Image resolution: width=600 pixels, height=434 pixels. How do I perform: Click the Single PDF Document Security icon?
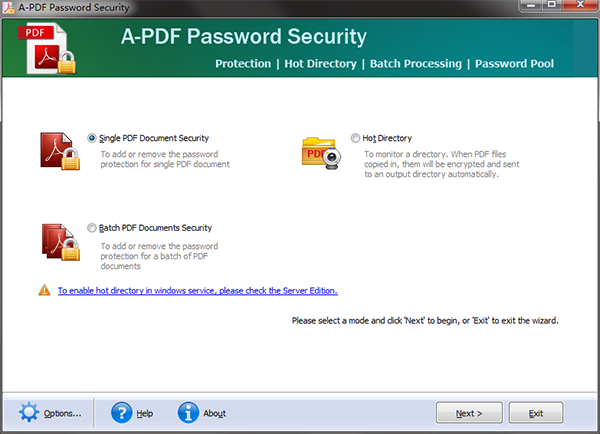coord(59,150)
